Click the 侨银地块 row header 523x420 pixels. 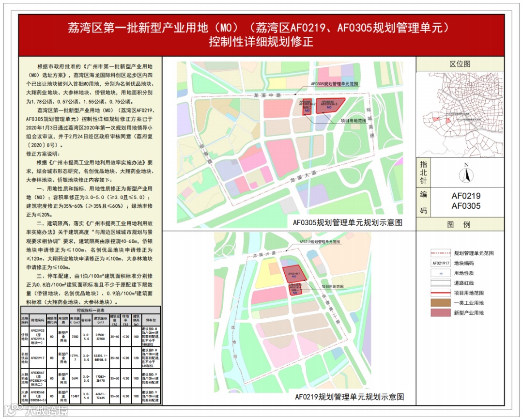[x=25, y=336]
